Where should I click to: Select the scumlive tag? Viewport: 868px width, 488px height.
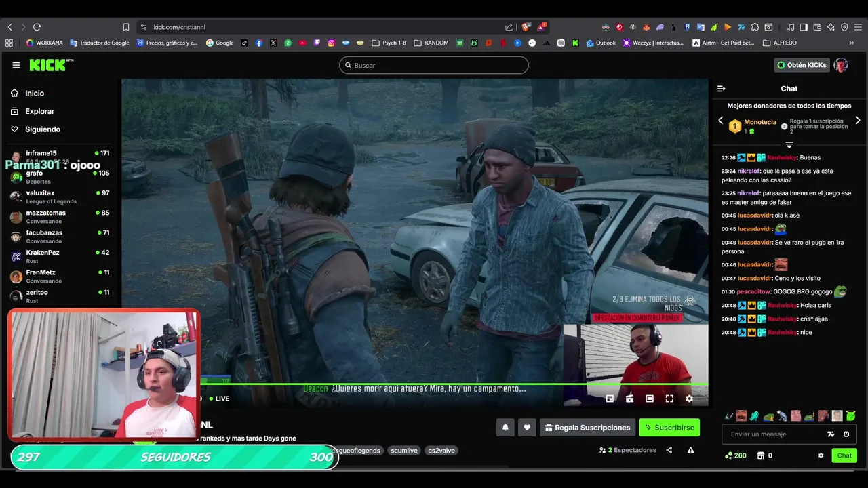pyautogui.click(x=404, y=450)
